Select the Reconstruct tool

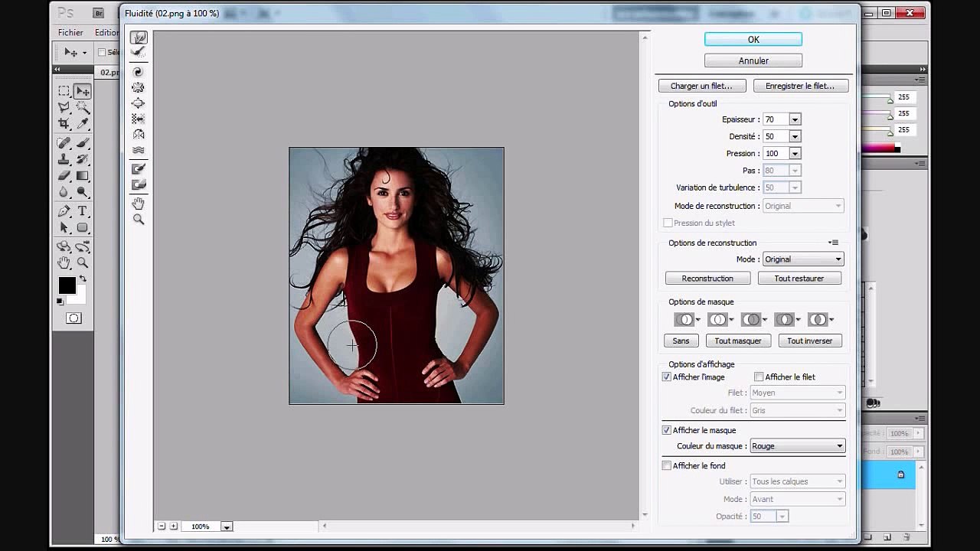(x=139, y=52)
